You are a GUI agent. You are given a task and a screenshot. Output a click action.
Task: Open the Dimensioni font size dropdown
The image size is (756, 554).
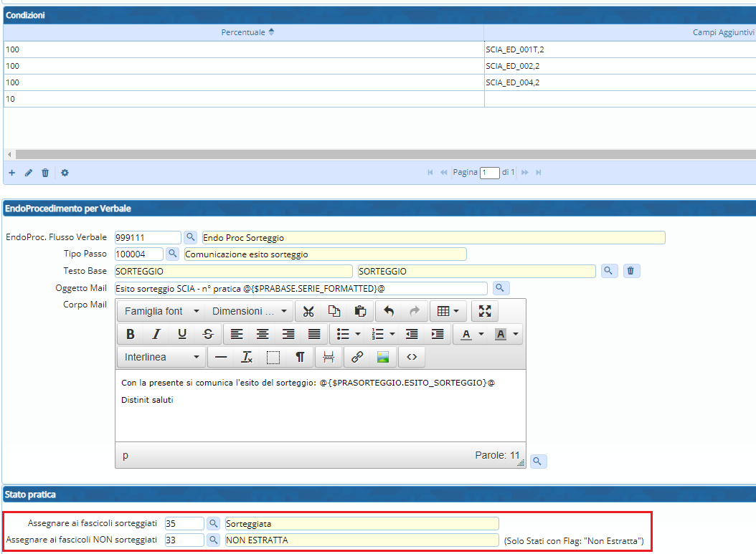pos(250,311)
